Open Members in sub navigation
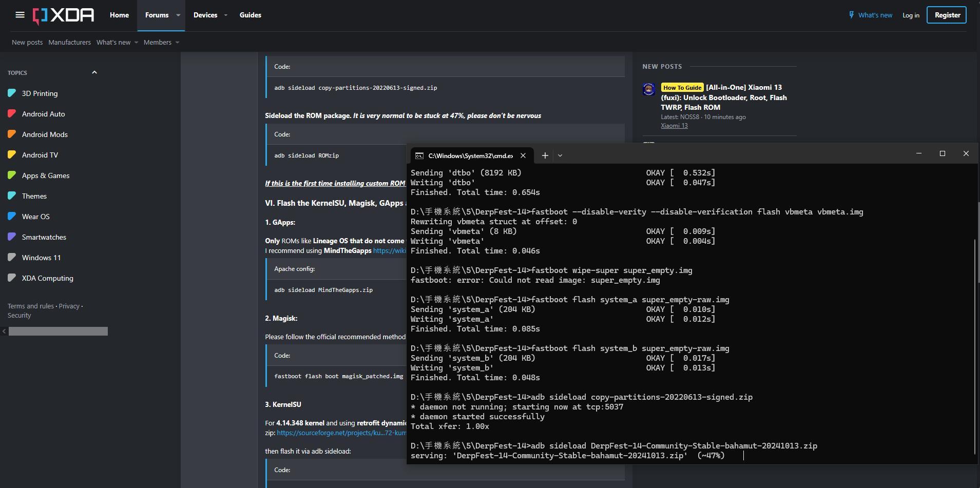This screenshot has height=488, width=980. (x=158, y=42)
